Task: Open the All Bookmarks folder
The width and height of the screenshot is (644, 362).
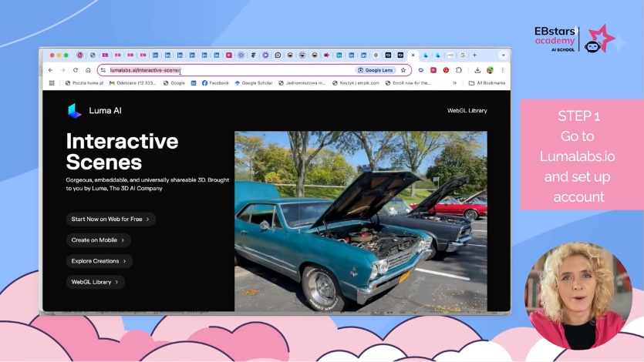Action: click(487, 83)
